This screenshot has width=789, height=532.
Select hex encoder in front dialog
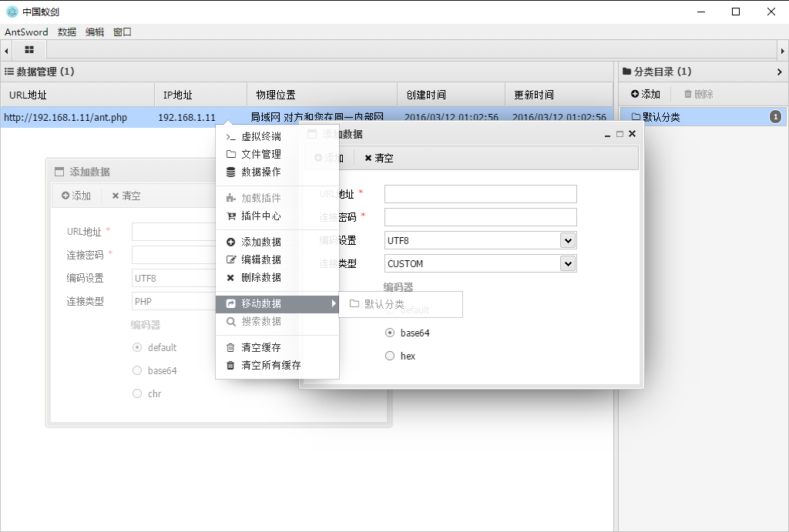pyautogui.click(x=390, y=356)
